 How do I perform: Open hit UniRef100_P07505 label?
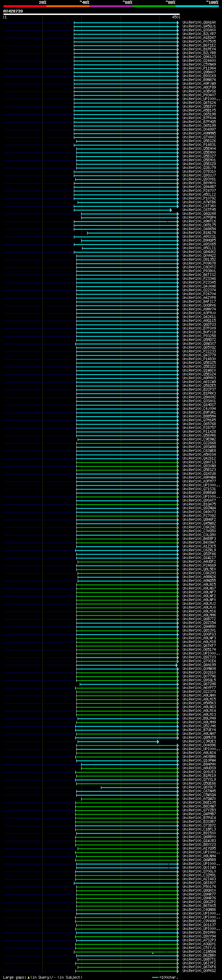click(x=199, y=41)
